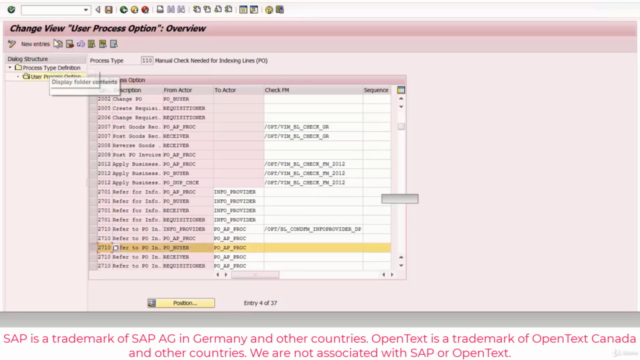
Task: Print using the printer icon
Action: (160, 9)
